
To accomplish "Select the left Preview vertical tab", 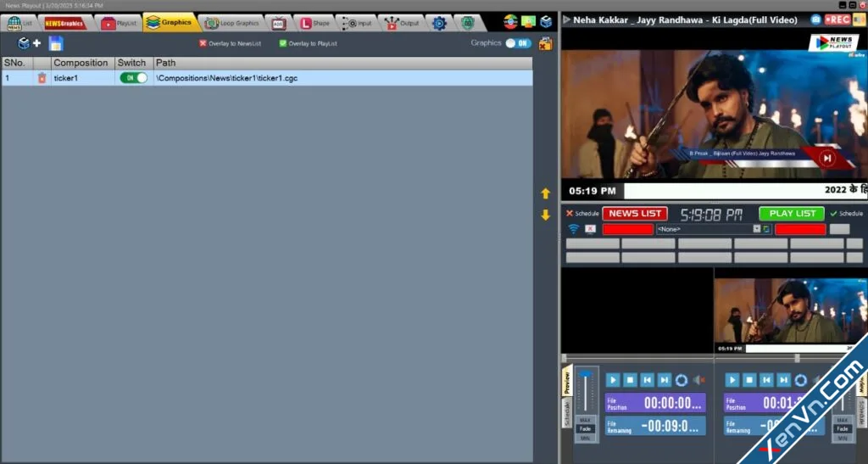I will (567, 381).
